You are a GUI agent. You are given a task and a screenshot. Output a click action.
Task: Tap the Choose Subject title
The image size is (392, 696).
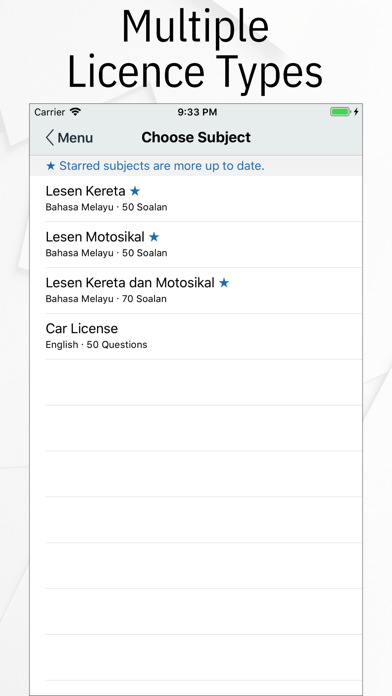196,138
